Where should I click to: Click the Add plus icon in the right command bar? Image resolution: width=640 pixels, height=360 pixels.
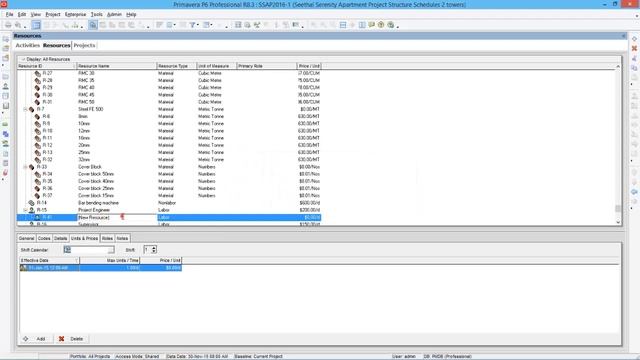tap(634, 39)
